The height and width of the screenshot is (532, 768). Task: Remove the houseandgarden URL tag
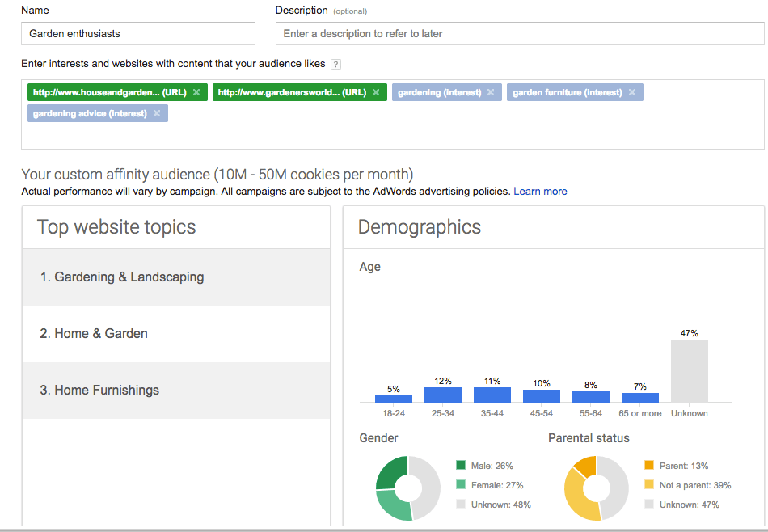(x=196, y=91)
